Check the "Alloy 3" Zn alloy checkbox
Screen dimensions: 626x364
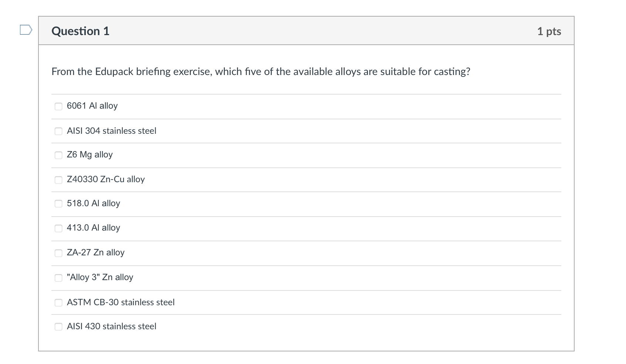click(x=58, y=278)
